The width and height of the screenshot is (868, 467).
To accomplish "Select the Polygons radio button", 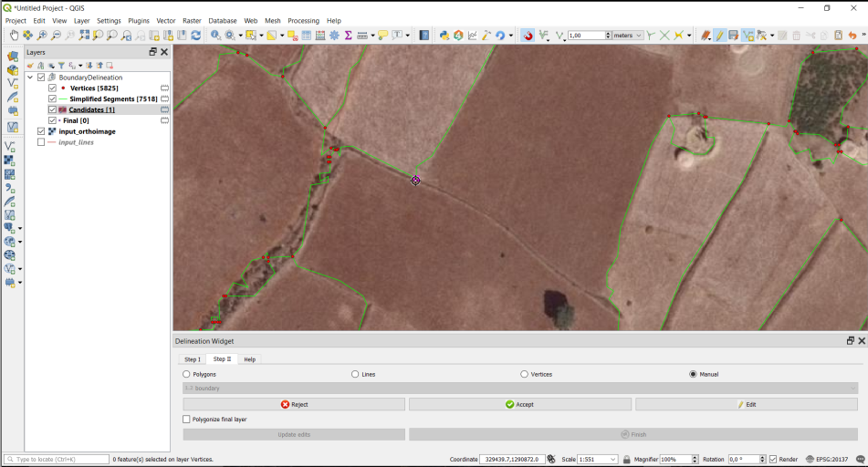I will (187, 374).
